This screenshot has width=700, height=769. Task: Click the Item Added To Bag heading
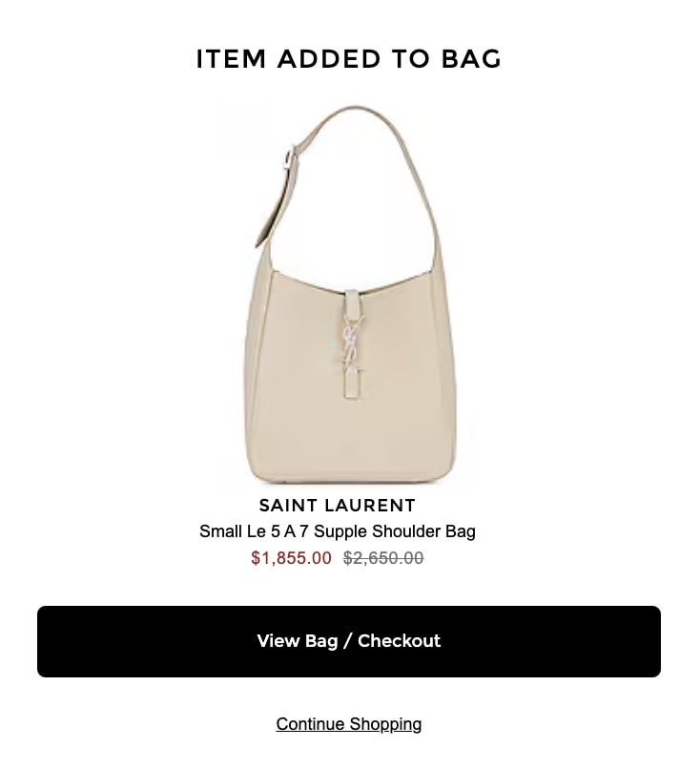(349, 59)
